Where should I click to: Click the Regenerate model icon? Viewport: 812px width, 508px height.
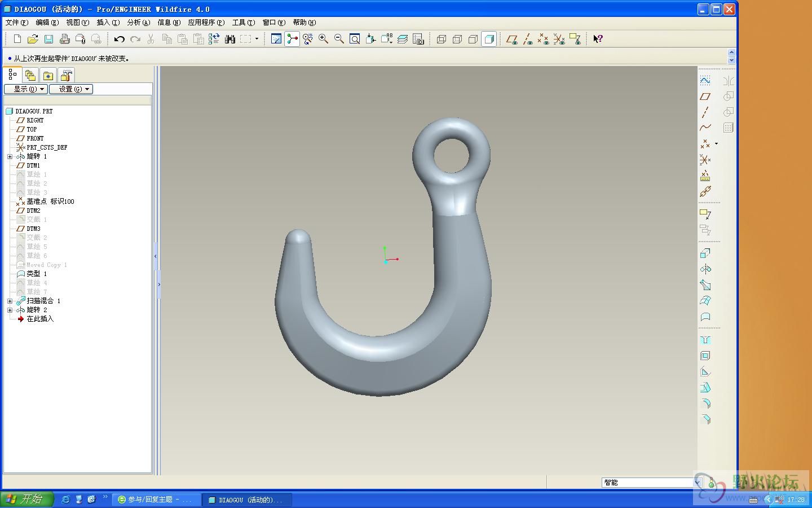(214, 39)
